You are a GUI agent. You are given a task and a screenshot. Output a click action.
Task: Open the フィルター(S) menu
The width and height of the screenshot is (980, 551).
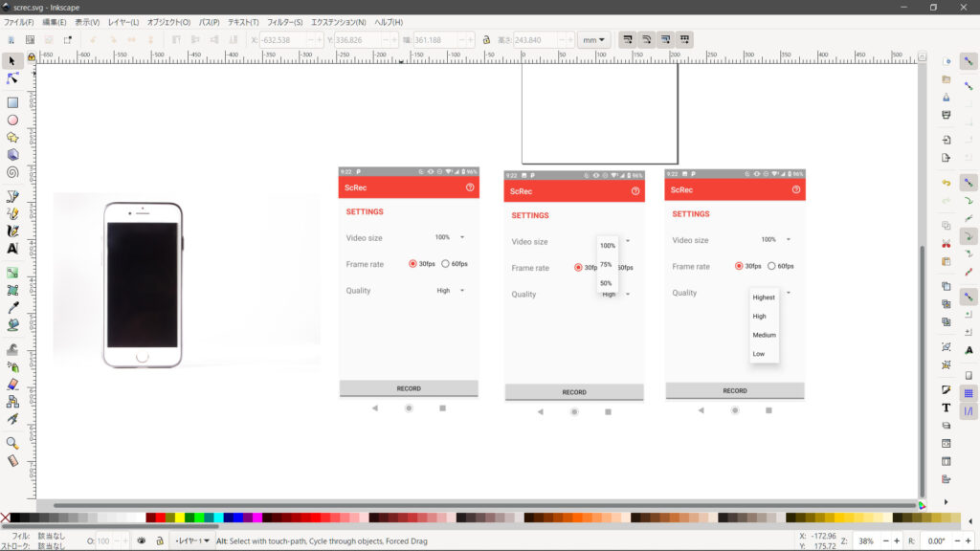(x=285, y=23)
